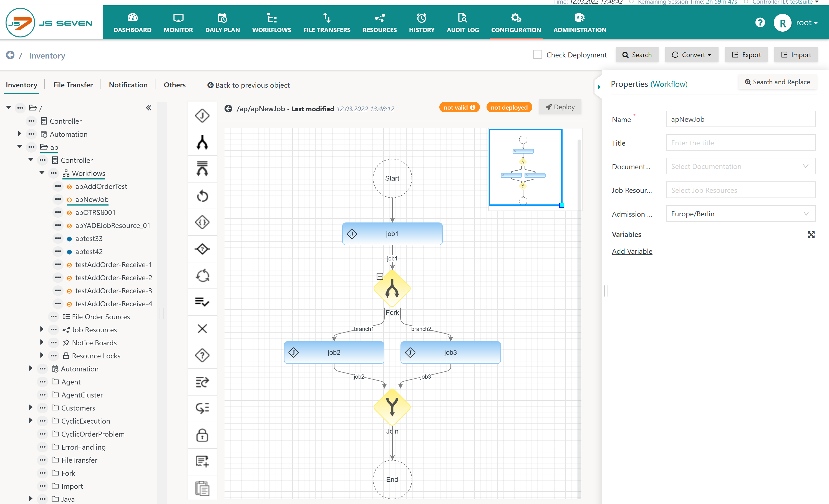Switch to the Others tab
This screenshot has width=829, height=504.
[175, 85]
